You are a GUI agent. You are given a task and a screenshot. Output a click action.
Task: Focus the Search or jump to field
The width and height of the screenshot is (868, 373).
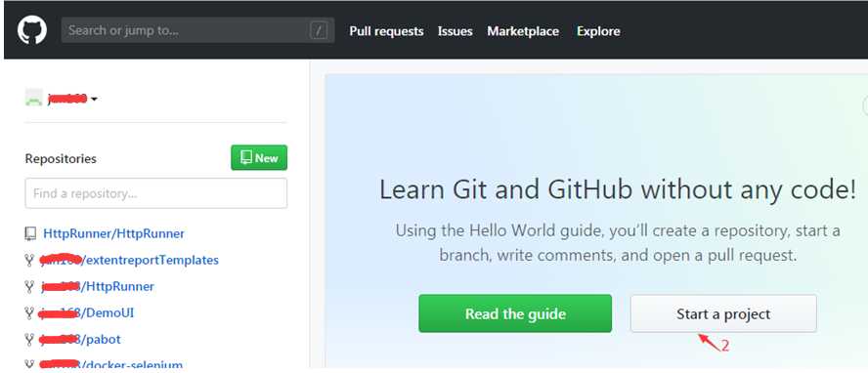pos(197,30)
